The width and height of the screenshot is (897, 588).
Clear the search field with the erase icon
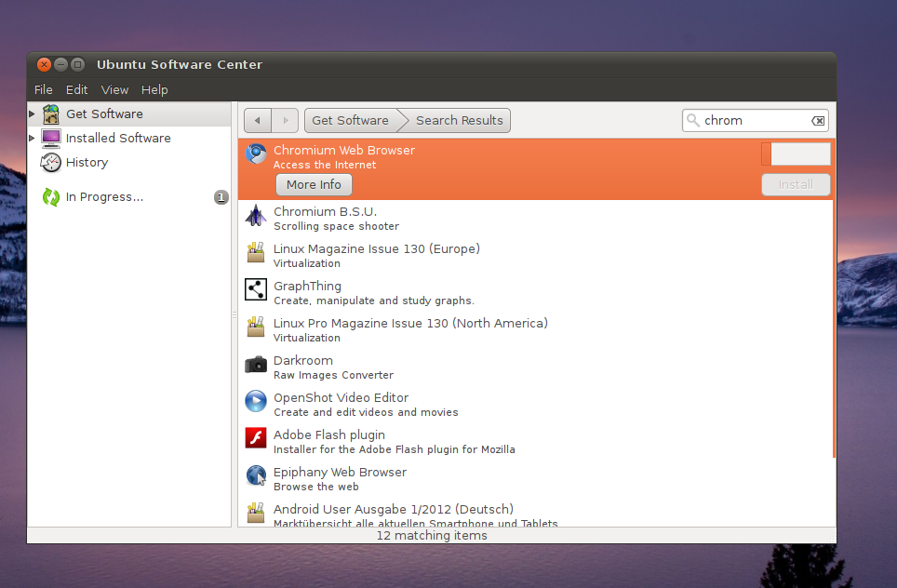point(818,121)
